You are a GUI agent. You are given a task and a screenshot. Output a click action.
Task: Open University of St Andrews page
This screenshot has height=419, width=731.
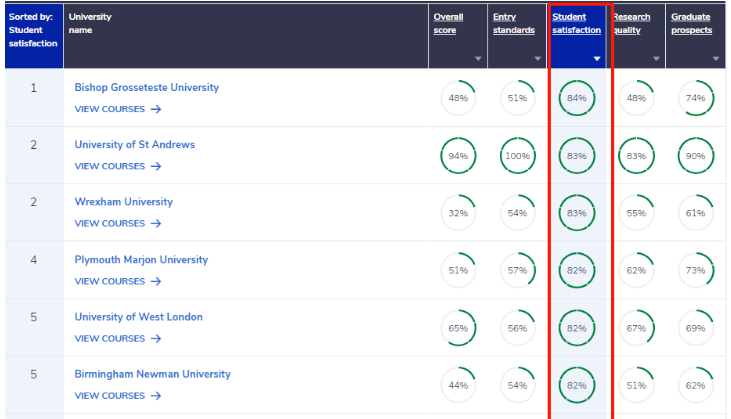pos(134,144)
